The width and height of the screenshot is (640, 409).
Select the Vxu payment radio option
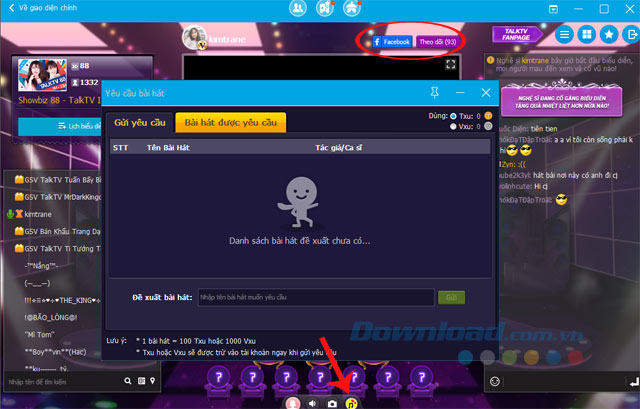[x=453, y=127]
